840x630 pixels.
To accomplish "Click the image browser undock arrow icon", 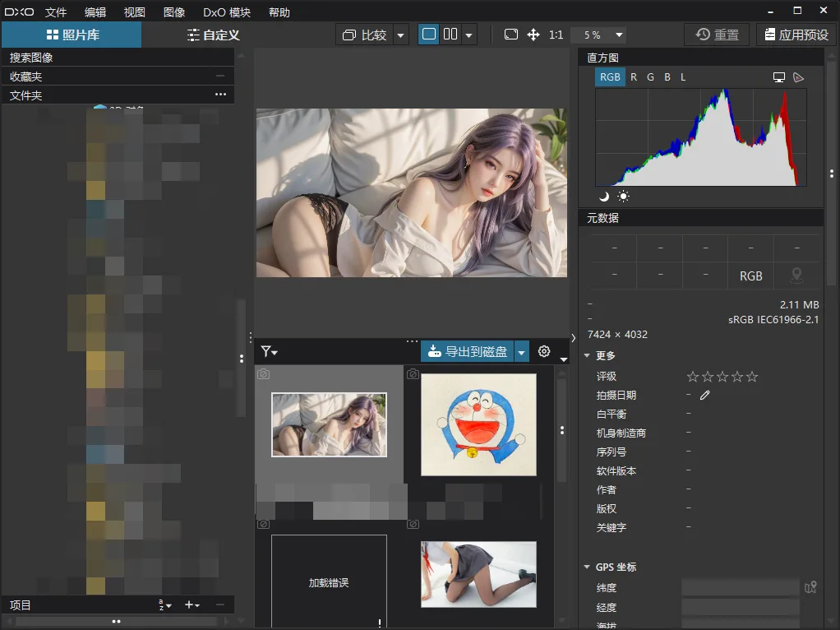I will [564, 359].
